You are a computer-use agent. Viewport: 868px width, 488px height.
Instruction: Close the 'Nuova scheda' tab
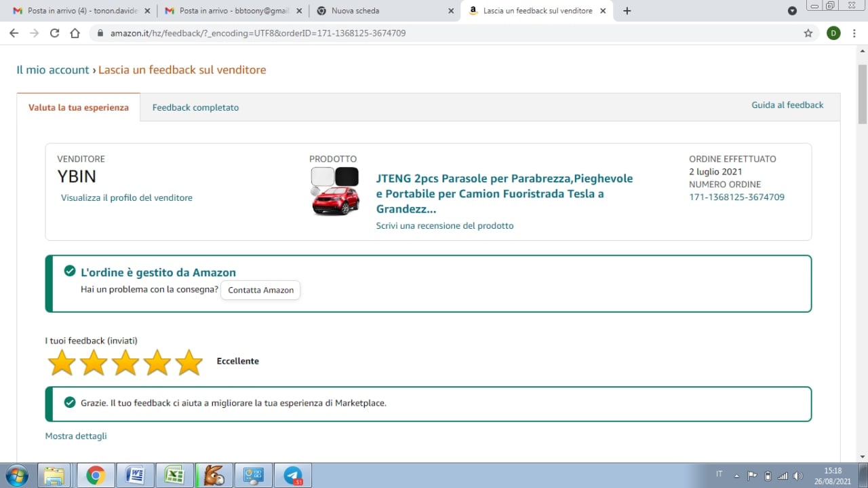coord(451,11)
